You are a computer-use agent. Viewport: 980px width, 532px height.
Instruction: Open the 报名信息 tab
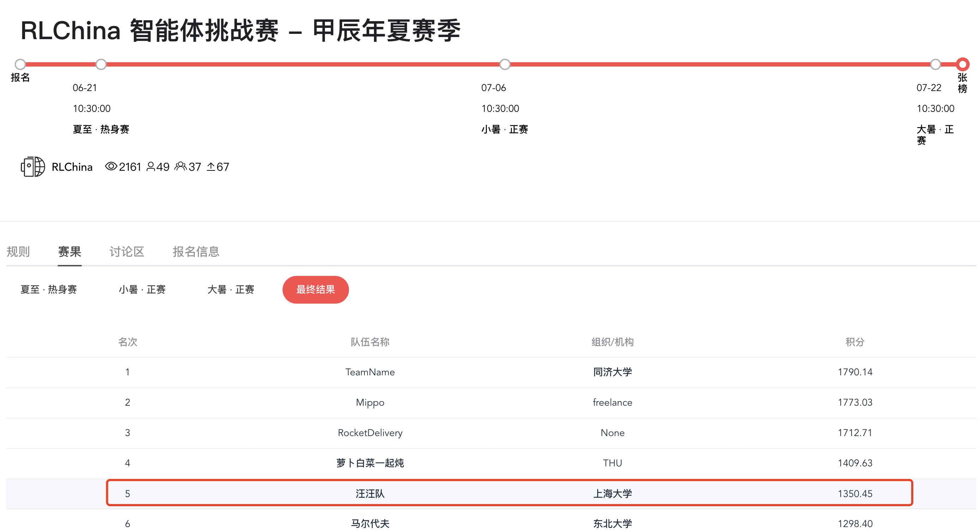coord(196,252)
